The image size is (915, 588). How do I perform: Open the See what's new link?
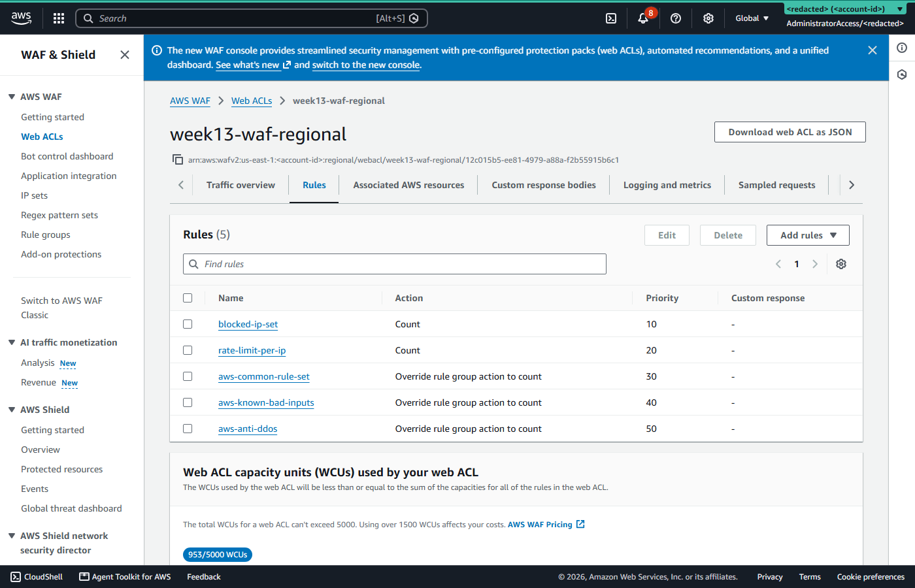[253, 65]
